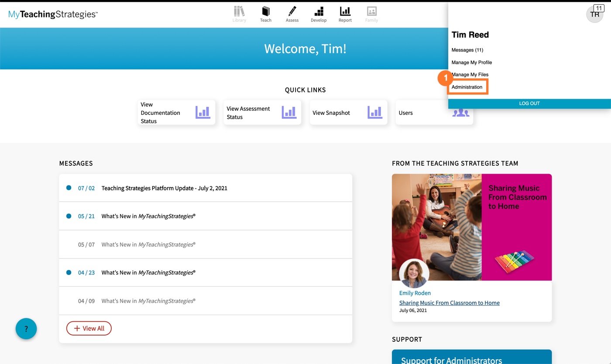The width and height of the screenshot is (611, 364).
Task: Open the help question mark bubble
Action: click(26, 329)
